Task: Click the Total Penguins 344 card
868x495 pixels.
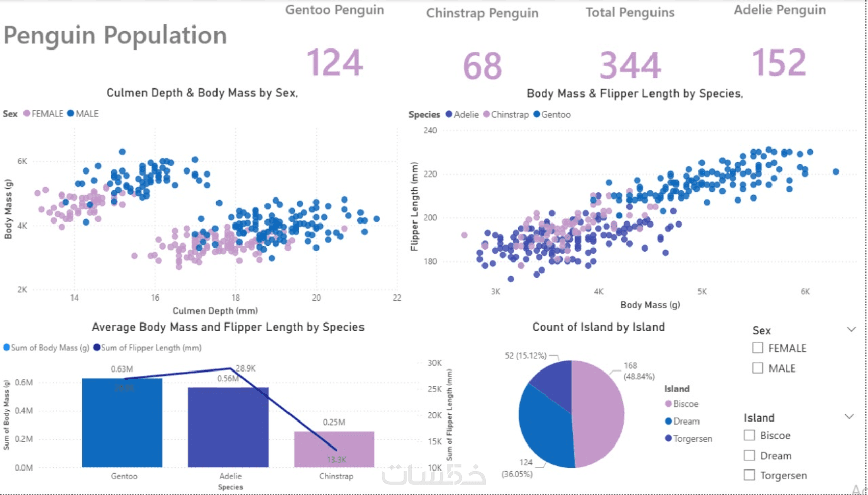Action: pyautogui.click(x=630, y=65)
